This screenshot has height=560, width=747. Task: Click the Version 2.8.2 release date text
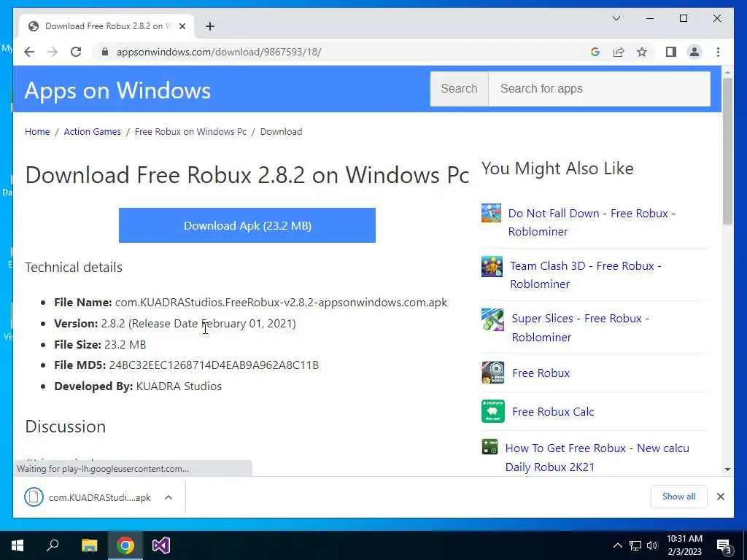(x=198, y=323)
